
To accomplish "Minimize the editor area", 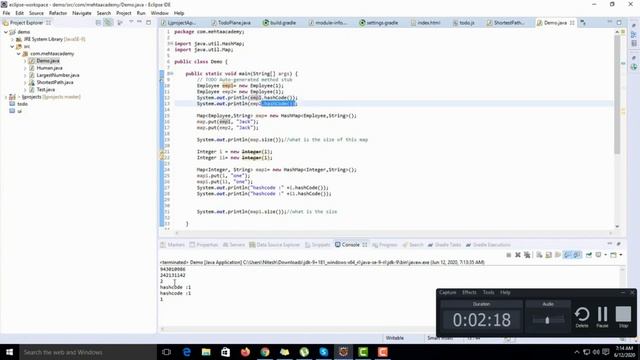I will (x=610, y=22).
